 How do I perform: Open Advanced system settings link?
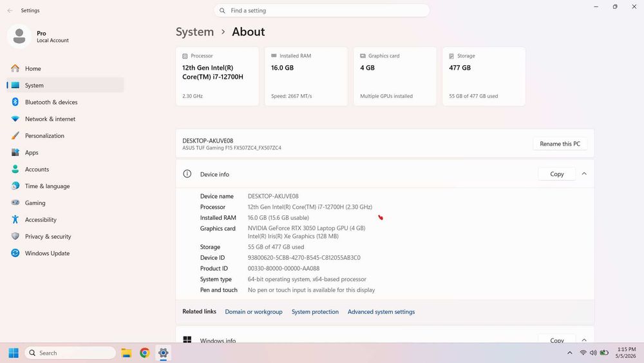coord(381,311)
